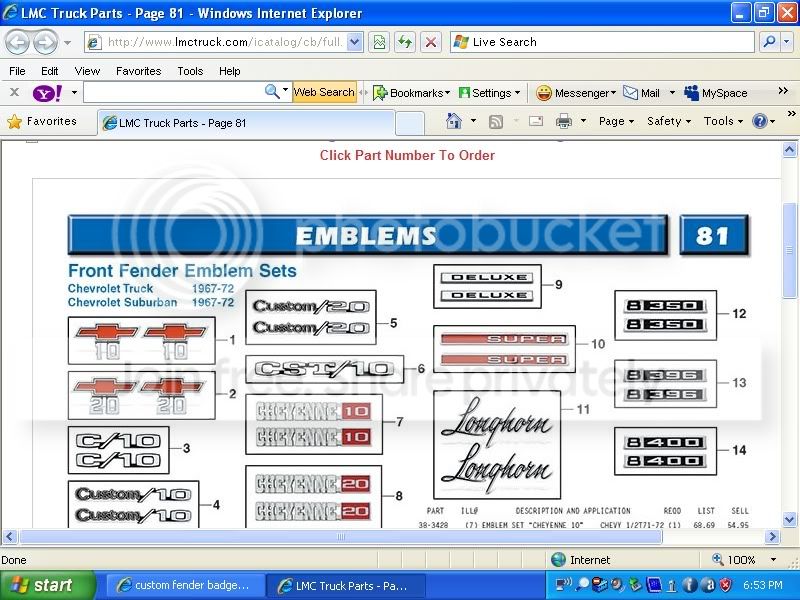Click the Refresh page icon
This screenshot has height=600, width=800.
[405, 42]
